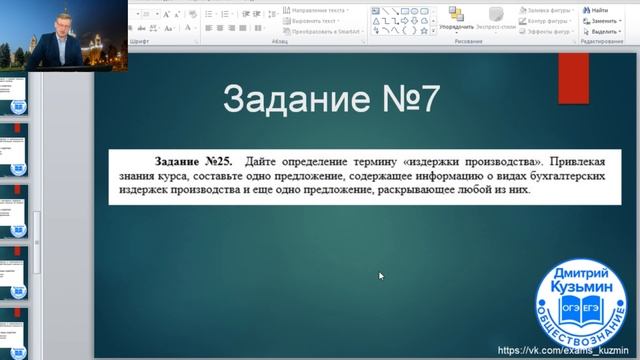
Task: Open 'Выровнять текст' align text menu
Action: click(311, 21)
